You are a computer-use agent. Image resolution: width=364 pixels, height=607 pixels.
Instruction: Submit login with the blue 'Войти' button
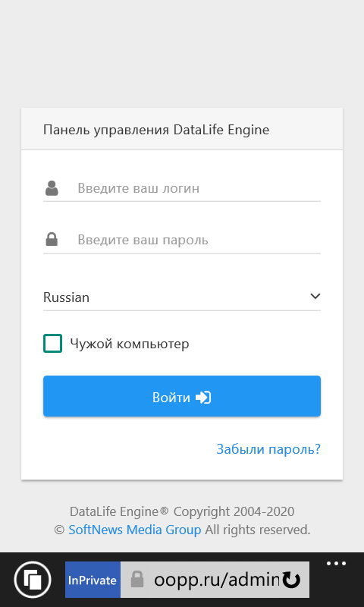[x=182, y=396]
